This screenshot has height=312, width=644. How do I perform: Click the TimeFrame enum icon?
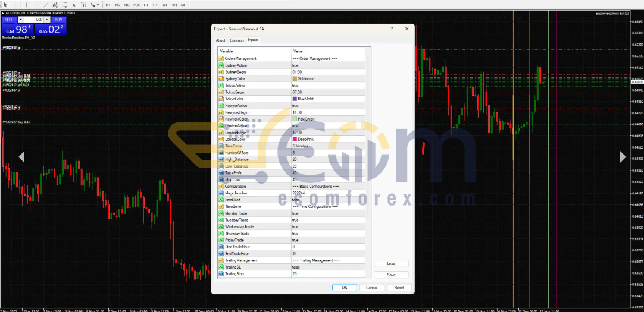(x=221, y=146)
